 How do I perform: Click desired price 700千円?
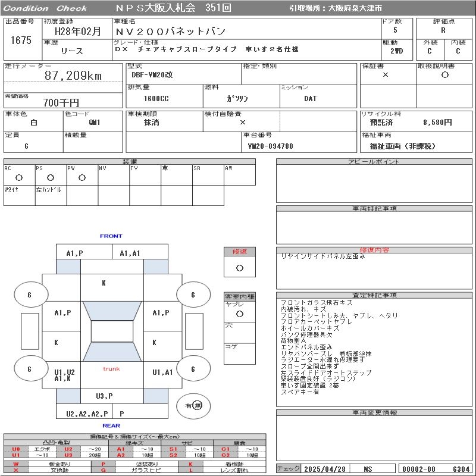point(61,102)
